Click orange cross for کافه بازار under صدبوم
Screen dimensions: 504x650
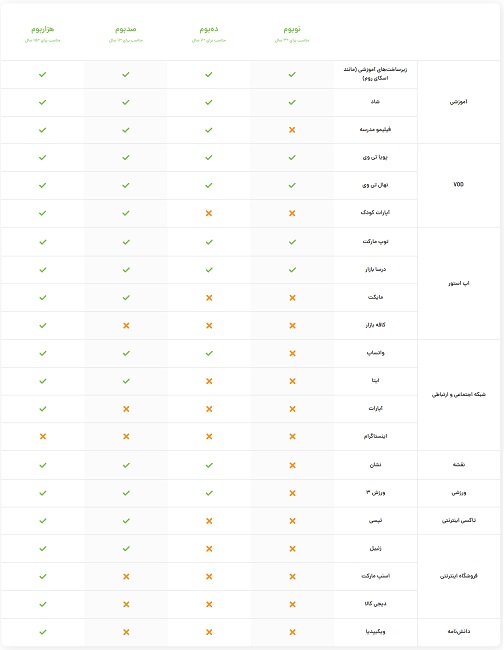pyautogui.click(x=126, y=326)
